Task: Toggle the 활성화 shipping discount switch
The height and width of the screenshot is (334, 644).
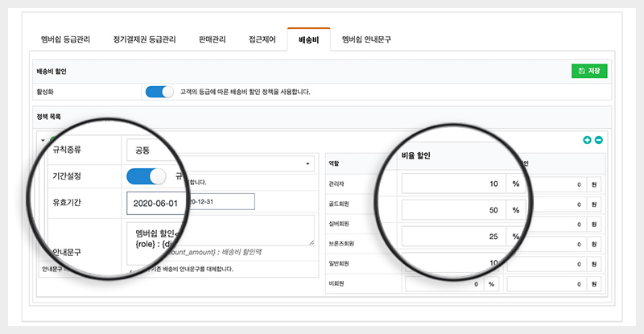Action: click(x=159, y=92)
